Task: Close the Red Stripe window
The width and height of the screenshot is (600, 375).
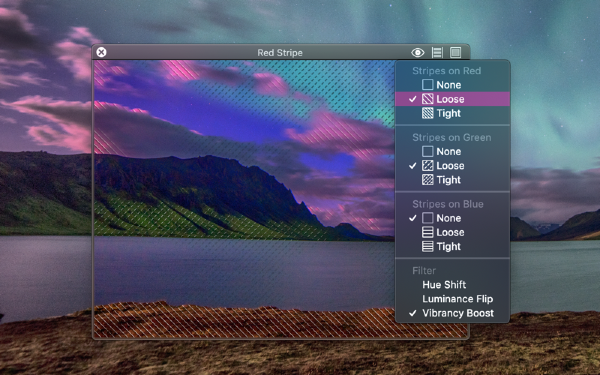Action: (101, 52)
